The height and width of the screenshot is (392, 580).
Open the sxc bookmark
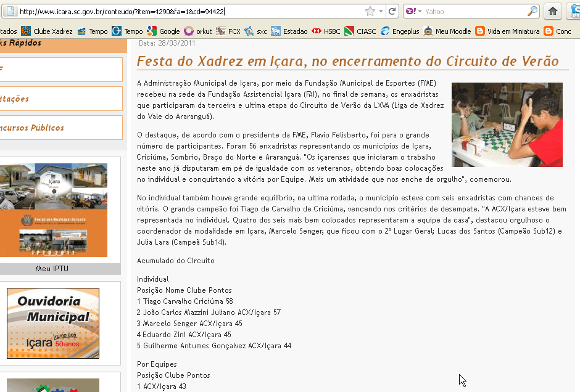(255, 31)
